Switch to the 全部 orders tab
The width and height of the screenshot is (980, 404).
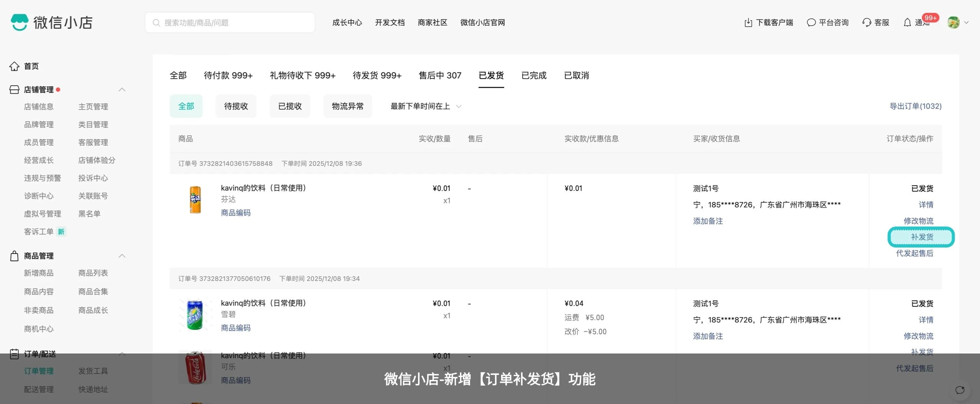(x=178, y=75)
